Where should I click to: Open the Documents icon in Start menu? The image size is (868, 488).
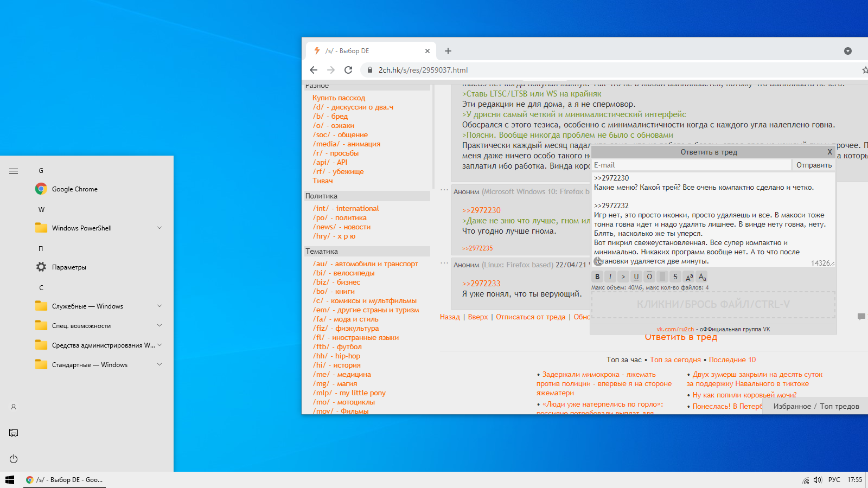coord(14,433)
